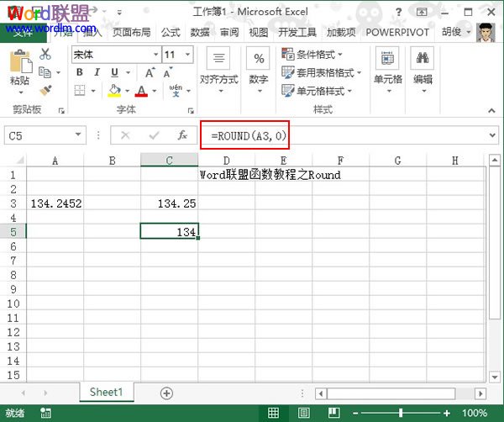Select cell A3 containing 134.2452

55,203
